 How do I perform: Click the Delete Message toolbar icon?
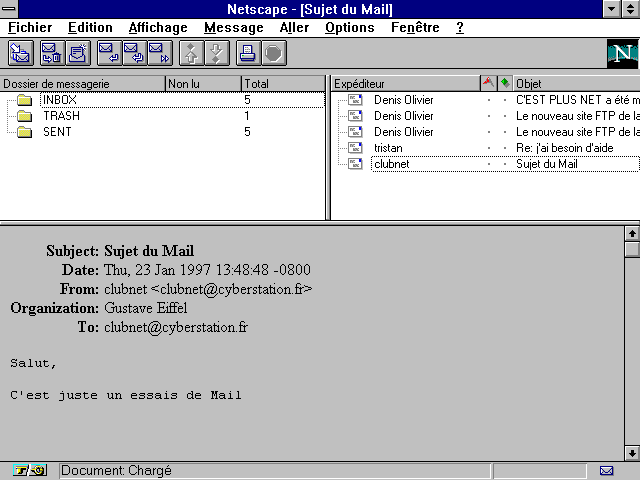[52, 53]
